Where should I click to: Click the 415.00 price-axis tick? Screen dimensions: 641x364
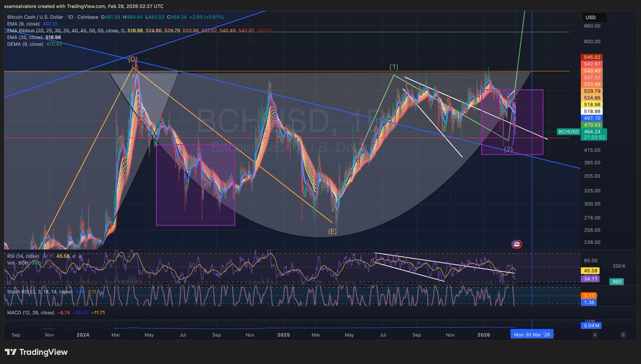[591, 151]
